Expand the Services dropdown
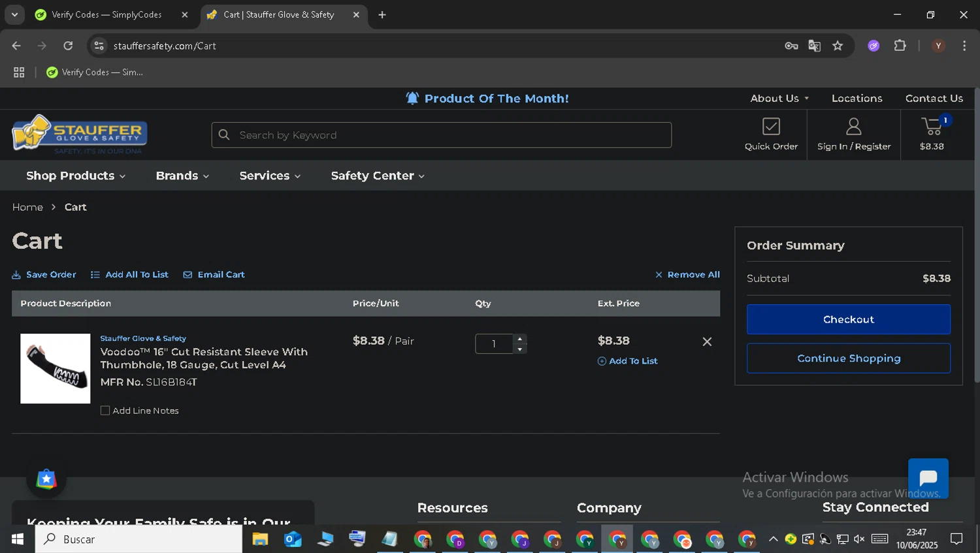Viewport: 980px width, 553px height. pos(270,176)
